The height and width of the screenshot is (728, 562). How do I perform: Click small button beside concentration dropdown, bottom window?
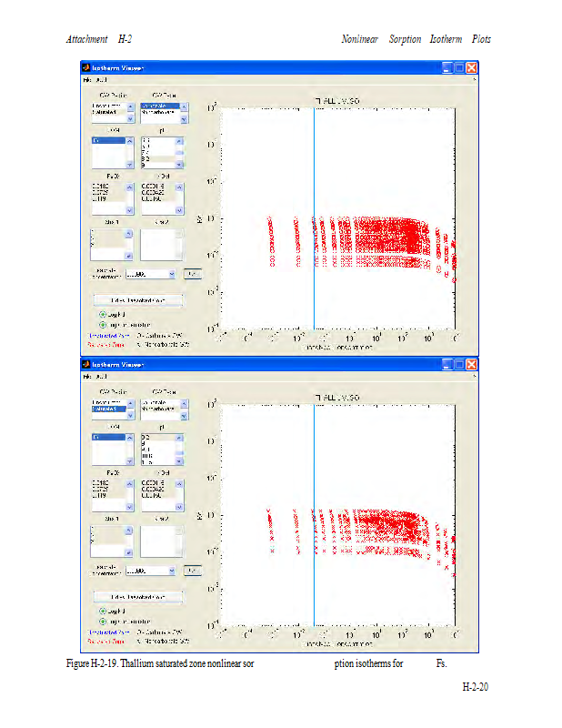tap(192, 571)
